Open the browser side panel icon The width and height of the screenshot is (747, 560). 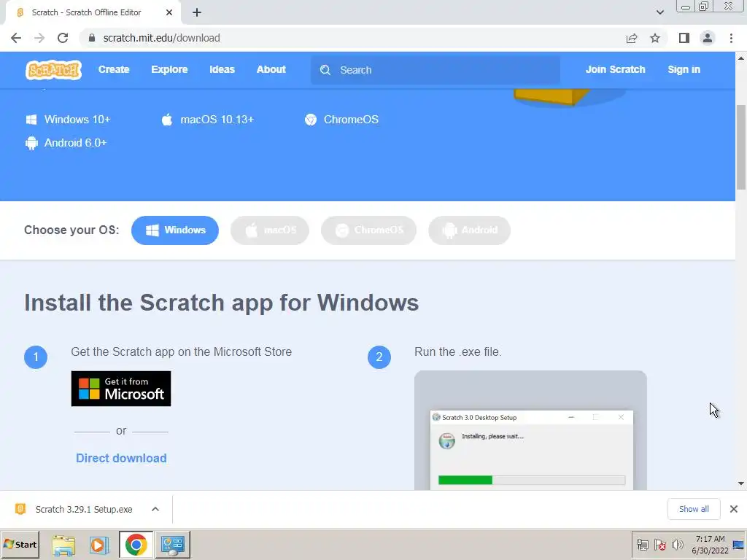point(684,38)
